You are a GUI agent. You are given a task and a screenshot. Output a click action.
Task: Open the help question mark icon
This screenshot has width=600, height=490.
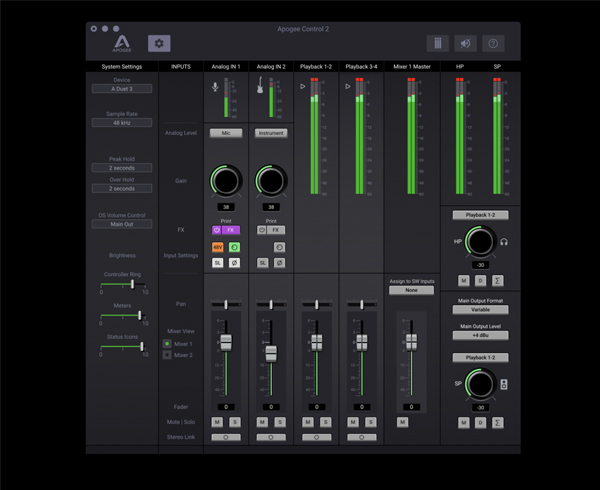click(493, 43)
